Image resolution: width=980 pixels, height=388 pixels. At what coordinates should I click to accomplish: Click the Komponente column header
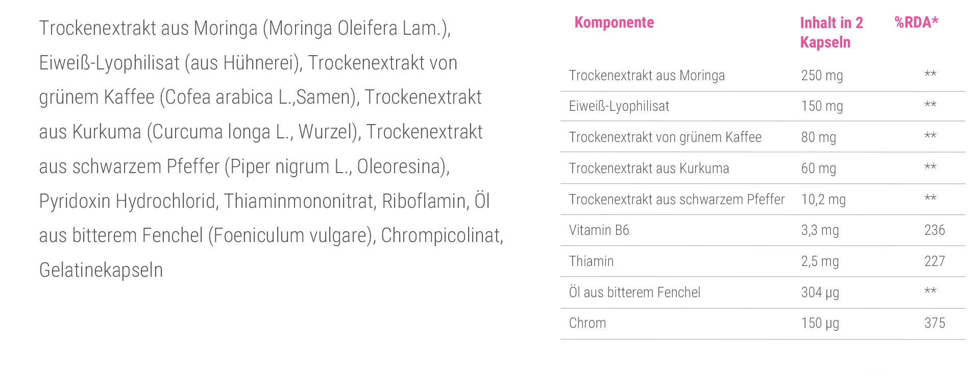click(x=614, y=22)
